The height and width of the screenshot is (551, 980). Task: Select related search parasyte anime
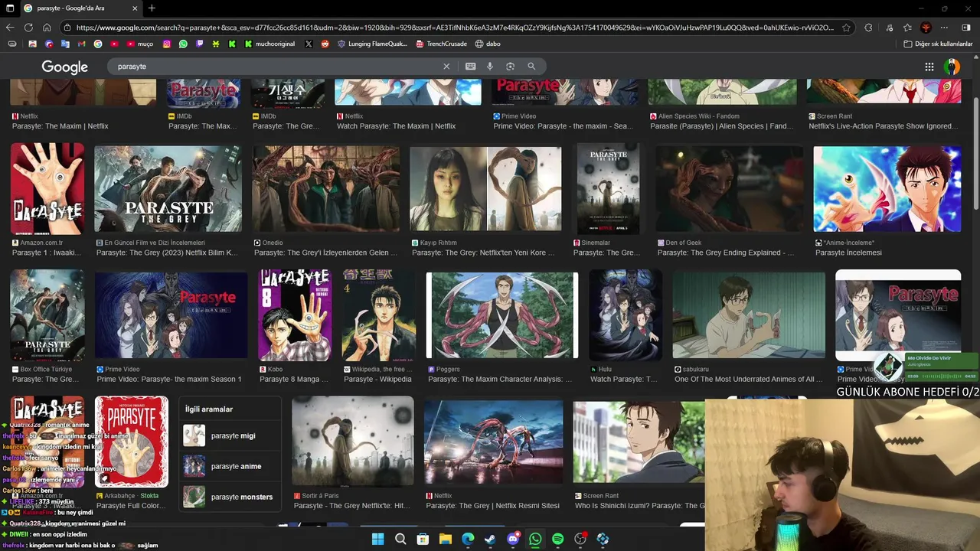tap(230, 466)
